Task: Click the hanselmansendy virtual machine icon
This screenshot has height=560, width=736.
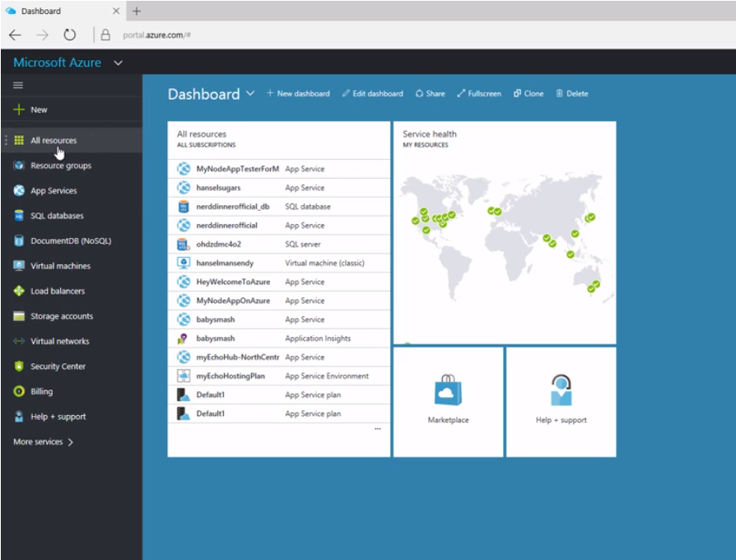Action: click(x=184, y=263)
